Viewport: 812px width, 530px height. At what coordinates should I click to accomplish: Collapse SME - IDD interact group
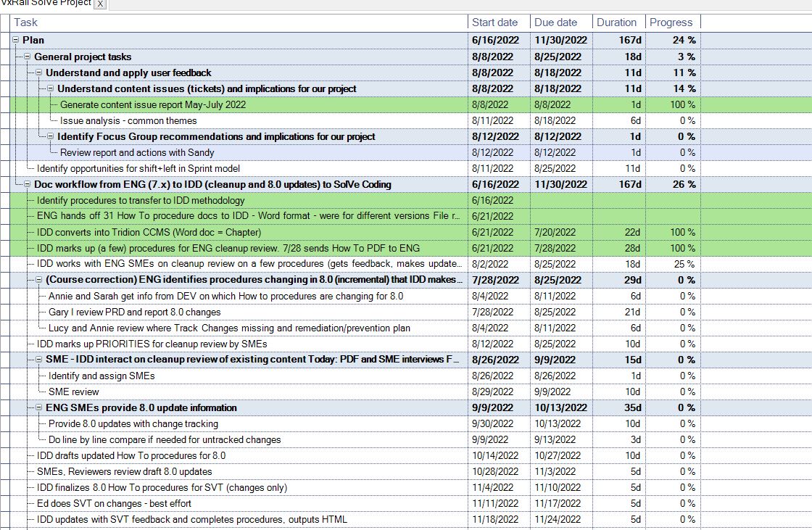[39, 360]
